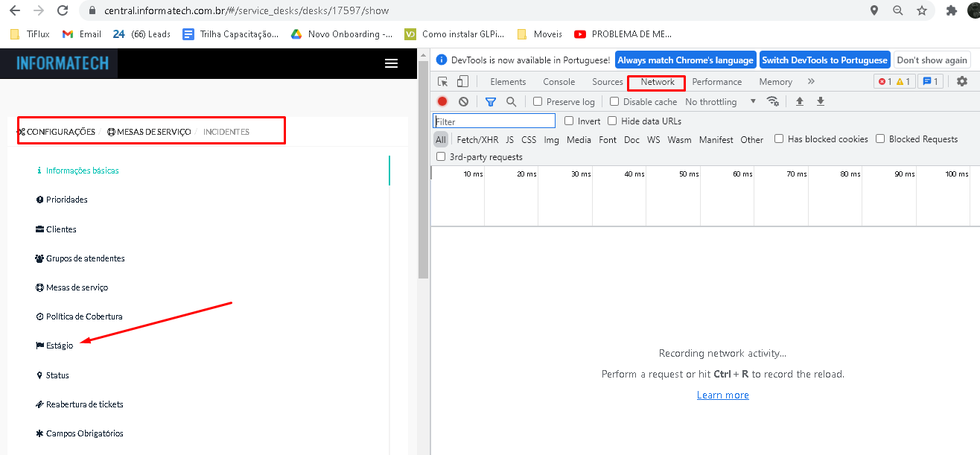Click the browser address bar URL
The image size is (980, 455).
246,11
